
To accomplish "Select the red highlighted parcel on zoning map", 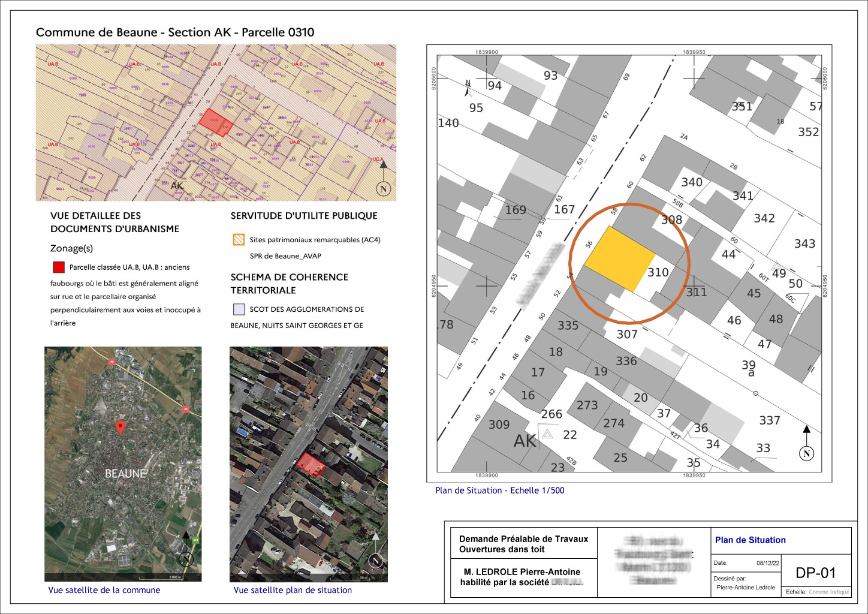I will tap(214, 122).
